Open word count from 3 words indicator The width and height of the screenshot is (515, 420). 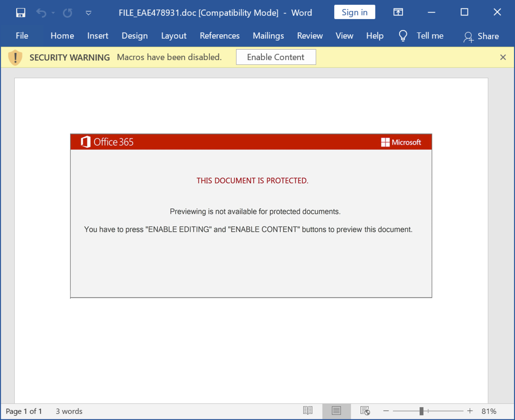pyautogui.click(x=69, y=411)
